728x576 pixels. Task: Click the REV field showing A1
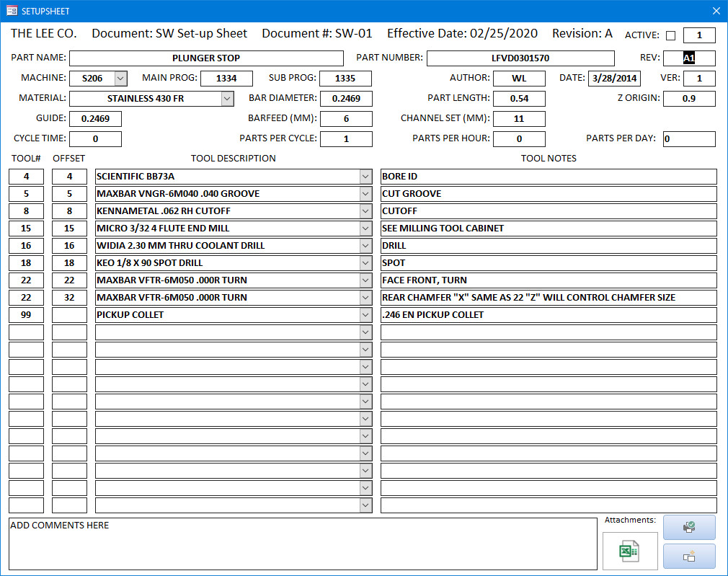688,58
